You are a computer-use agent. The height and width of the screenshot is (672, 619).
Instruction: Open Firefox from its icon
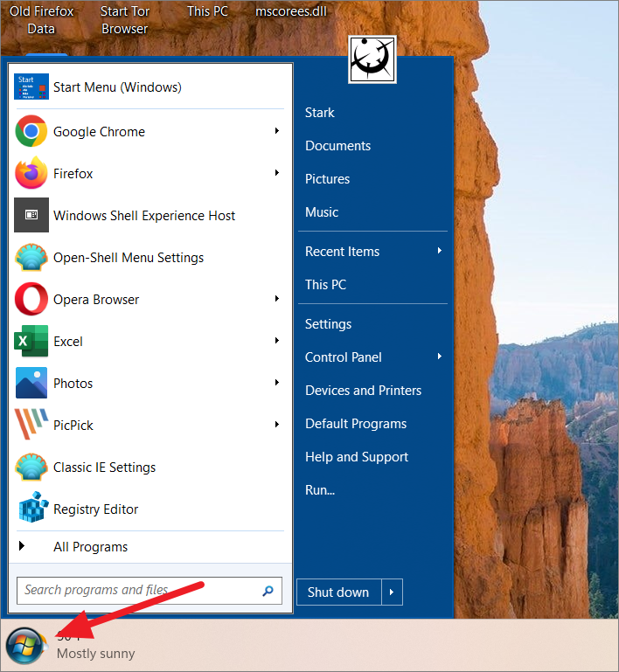point(31,174)
